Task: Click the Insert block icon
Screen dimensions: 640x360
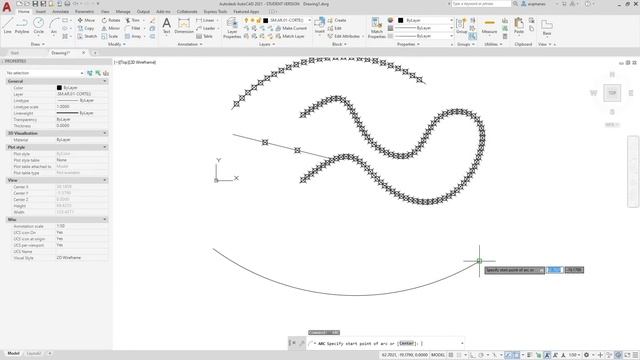Action: [x=320, y=25]
